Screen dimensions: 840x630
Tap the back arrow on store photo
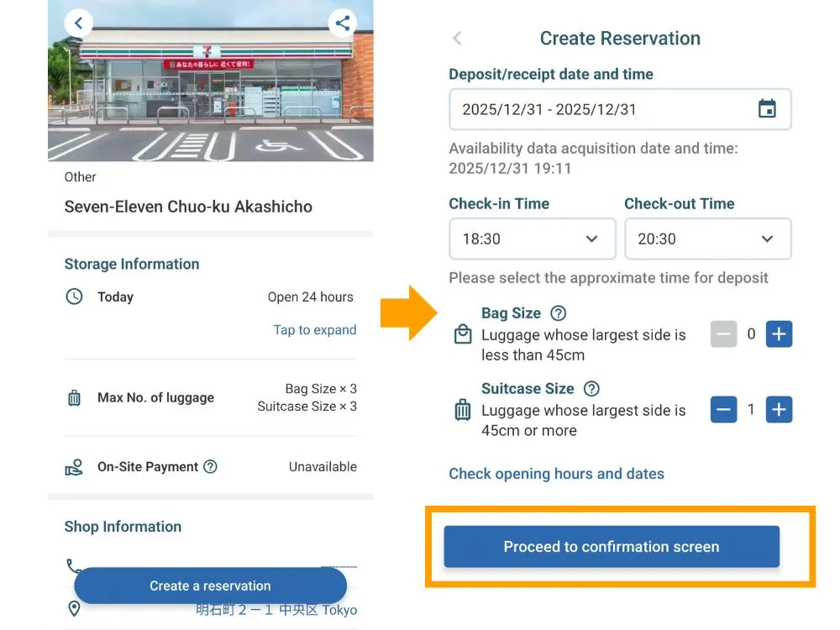[x=78, y=23]
